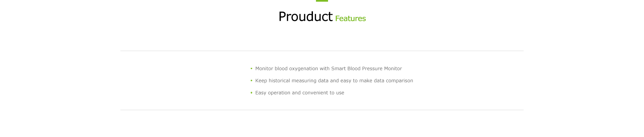Click the green bullet before Monitor blood oxygenation

[251, 68]
